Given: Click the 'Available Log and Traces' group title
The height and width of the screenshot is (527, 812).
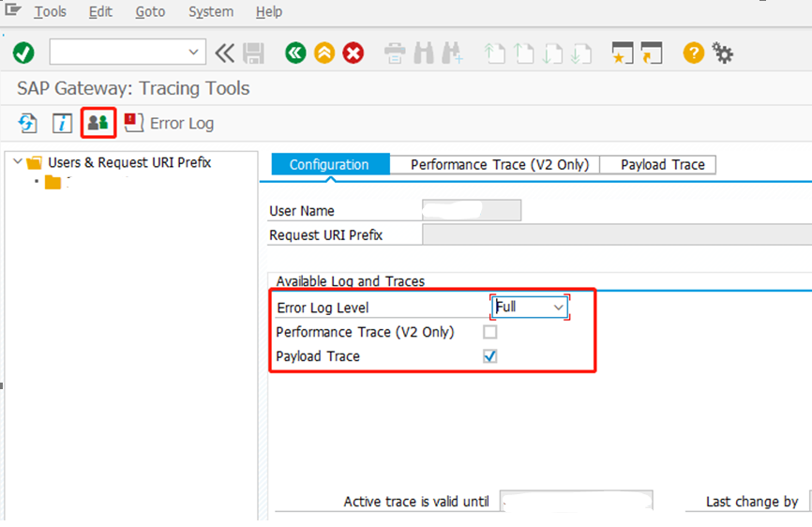Looking at the screenshot, I should coord(351,281).
